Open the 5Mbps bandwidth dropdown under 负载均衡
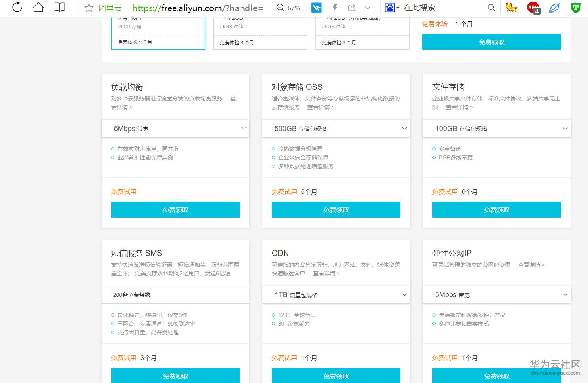 click(x=175, y=129)
